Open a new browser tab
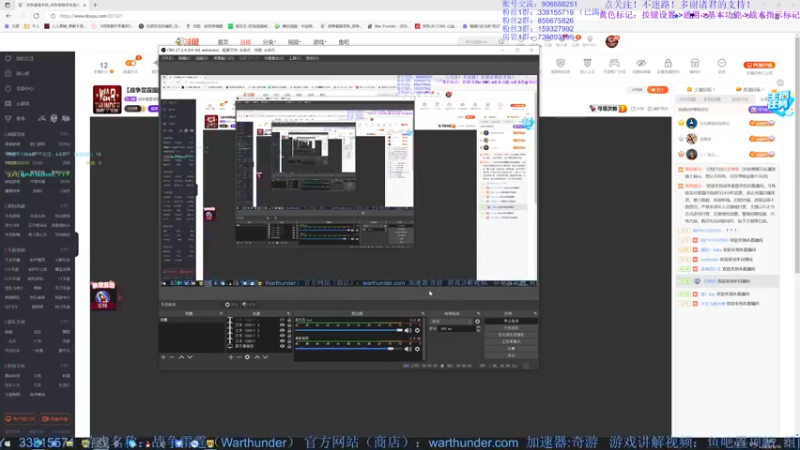 click(x=95, y=5)
